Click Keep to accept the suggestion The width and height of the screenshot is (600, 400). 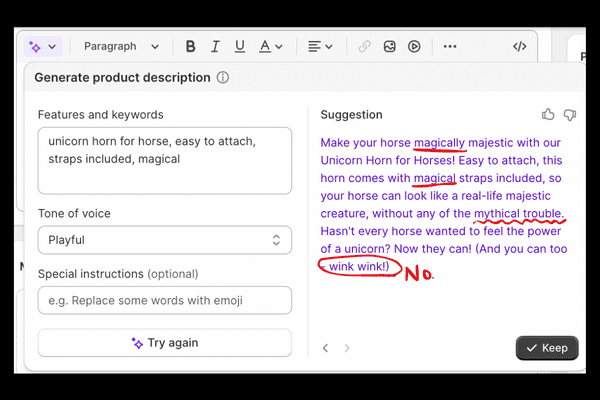pos(547,348)
